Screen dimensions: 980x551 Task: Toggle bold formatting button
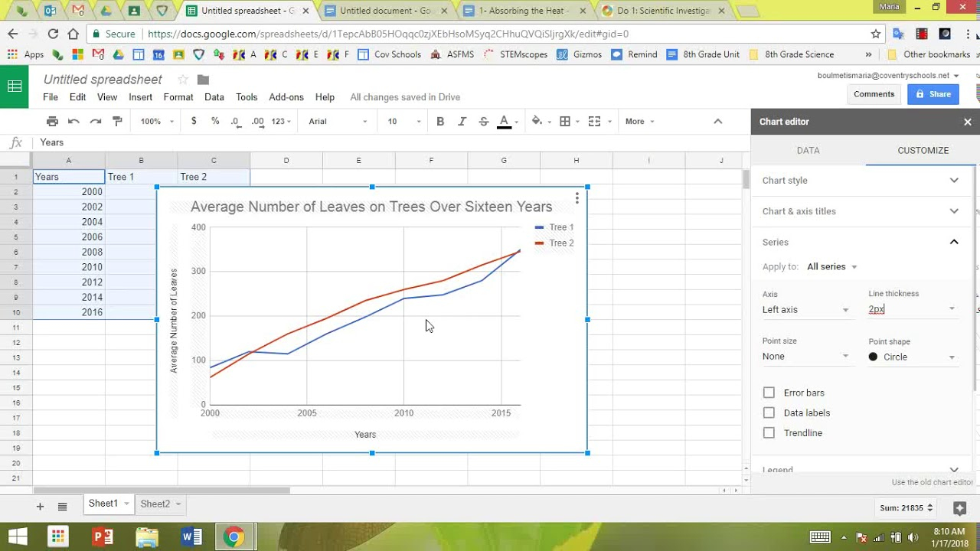point(440,121)
